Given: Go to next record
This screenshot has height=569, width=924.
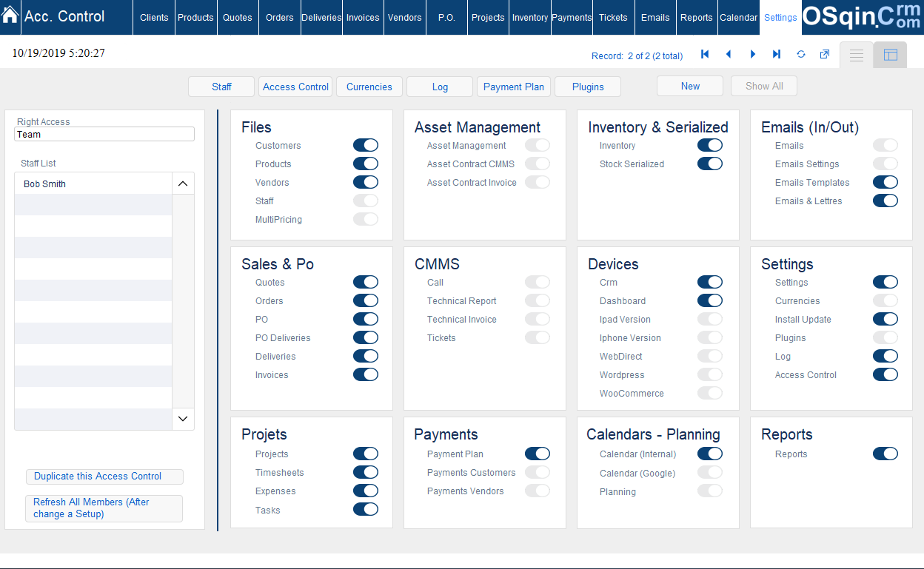Looking at the screenshot, I should coord(753,55).
